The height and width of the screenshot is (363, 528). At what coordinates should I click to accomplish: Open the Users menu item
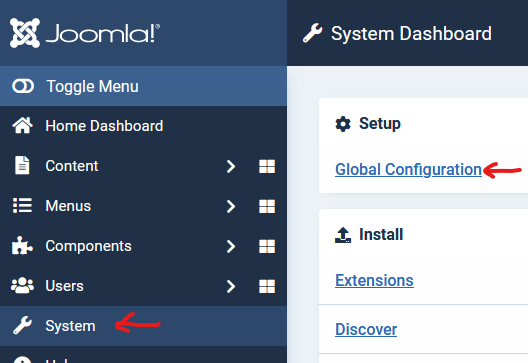click(x=64, y=286)
